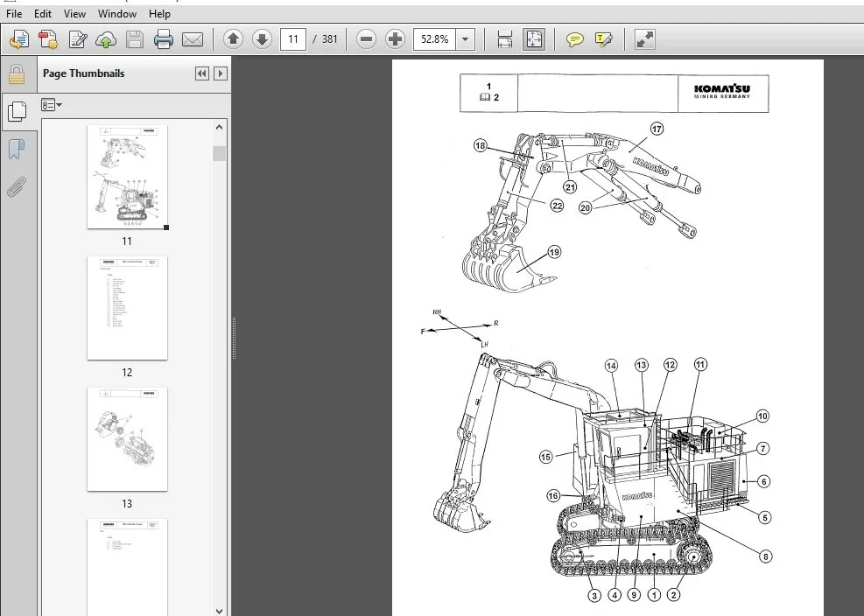Select page 11 thumbnail

(127, 177)
